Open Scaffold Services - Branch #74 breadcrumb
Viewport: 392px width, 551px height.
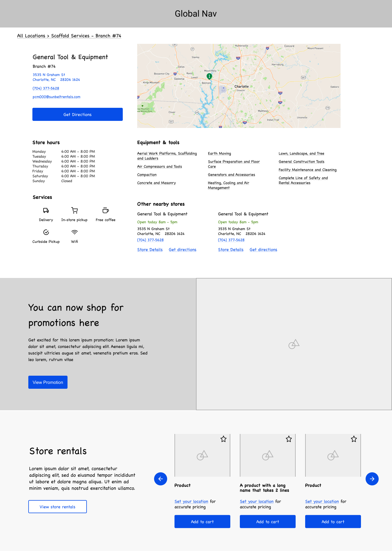click(86, 36)
